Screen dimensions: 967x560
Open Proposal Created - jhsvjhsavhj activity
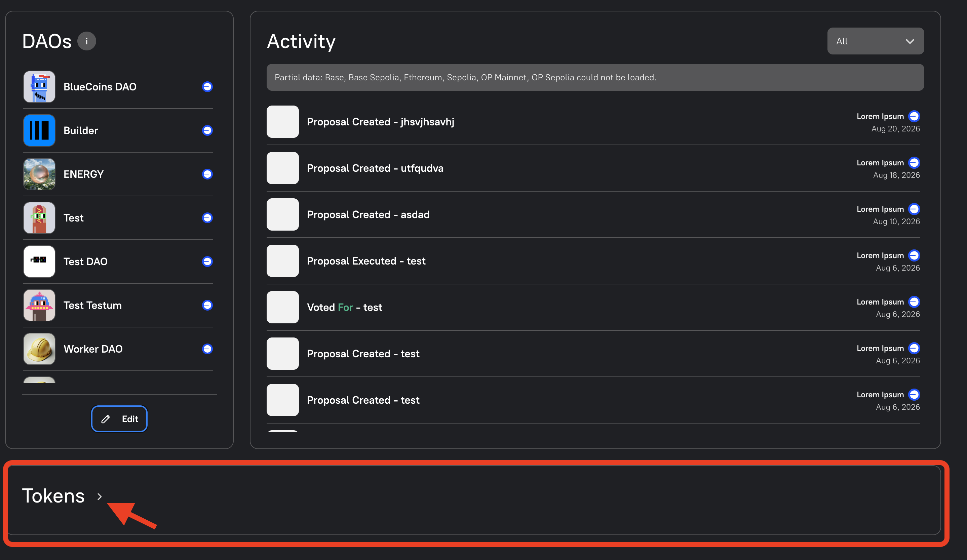click(x=593, y=122)
